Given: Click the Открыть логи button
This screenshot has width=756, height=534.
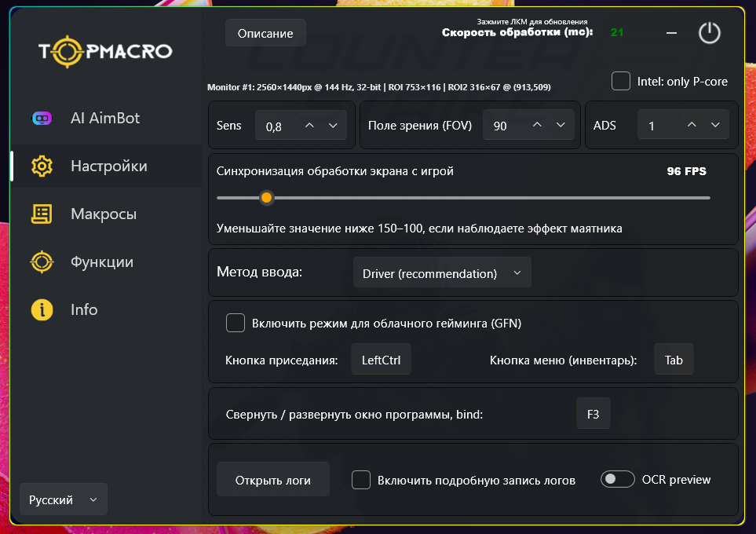Looking at the screenshot, I should tap(273, 480).
